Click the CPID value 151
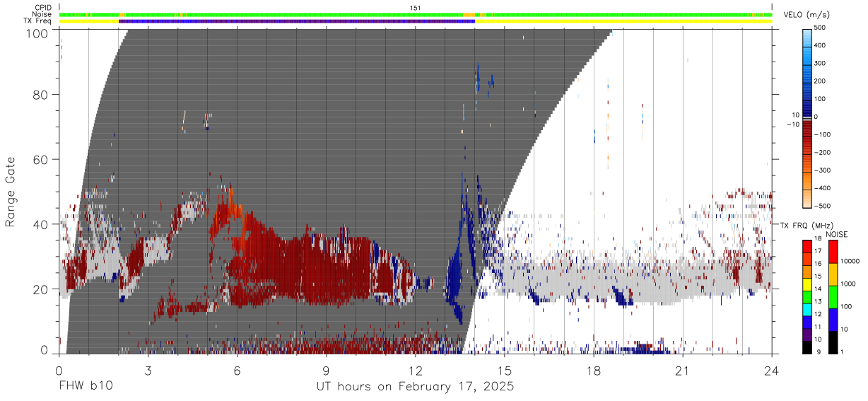The height and width of the screenshot is (401, 868). (x=416, y=8)
